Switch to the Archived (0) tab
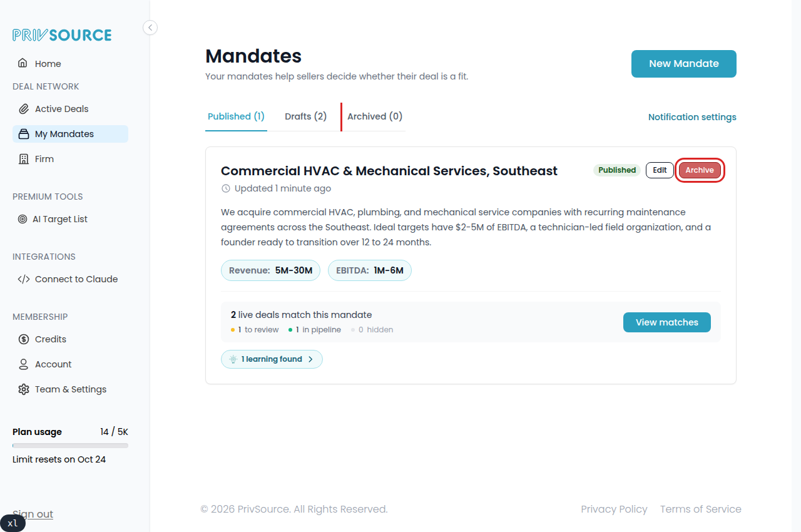 click(x=375, y=116)
